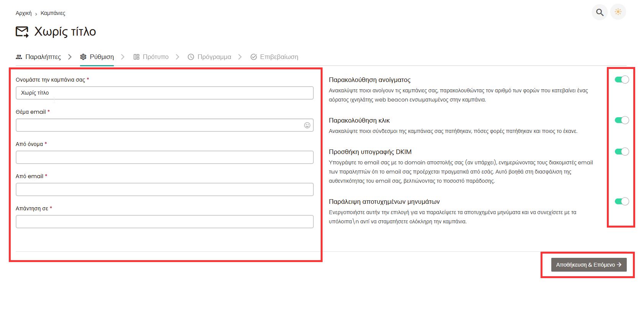
Task: Click the Παρακολούθηση ανοίγματος heading
Action: [370, 80]
